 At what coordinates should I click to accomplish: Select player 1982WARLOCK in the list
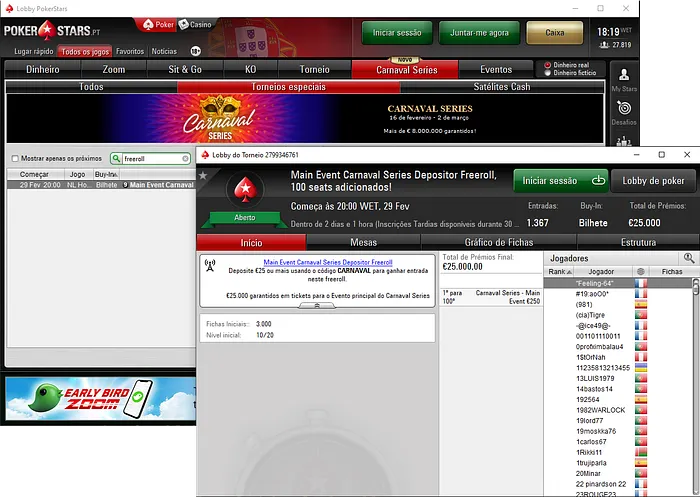tap(618, 410)
